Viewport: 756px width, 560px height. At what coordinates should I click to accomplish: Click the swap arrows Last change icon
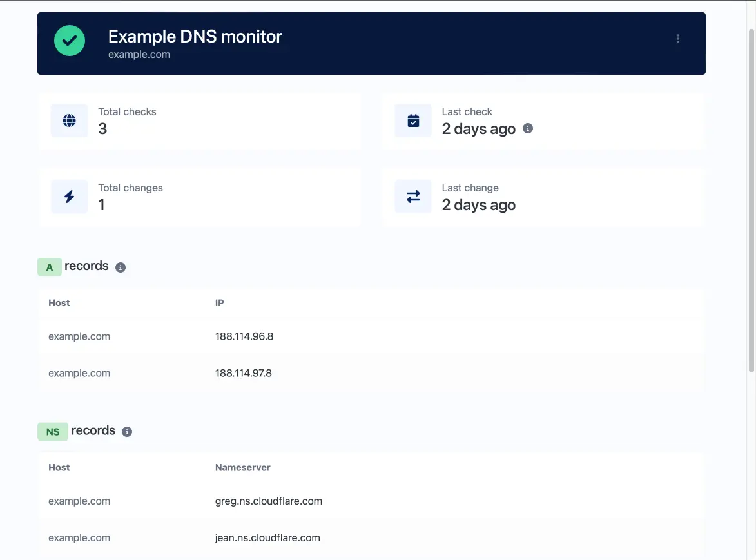(413, 197)
